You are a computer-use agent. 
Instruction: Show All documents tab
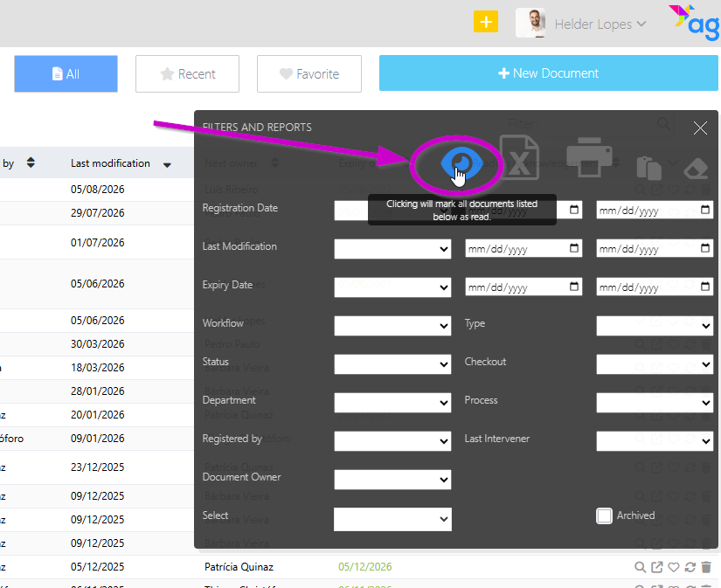coord(66,74)
